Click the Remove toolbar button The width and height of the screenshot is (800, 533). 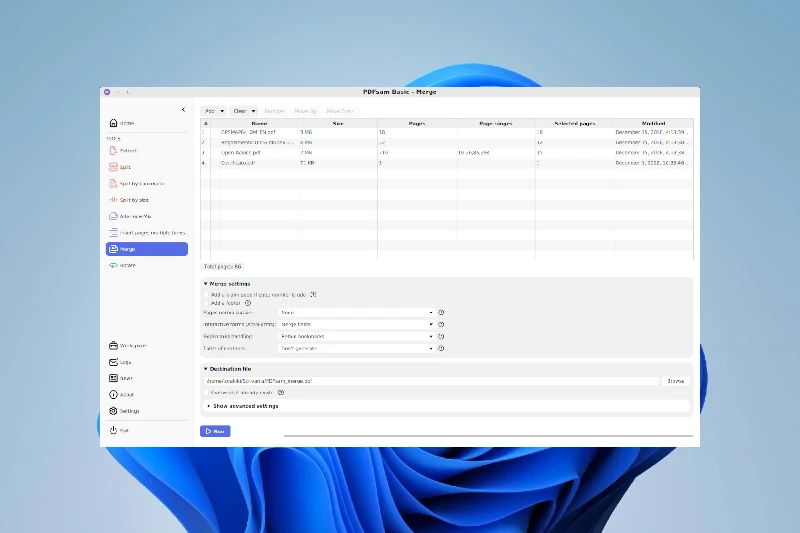tap(274, 111)
